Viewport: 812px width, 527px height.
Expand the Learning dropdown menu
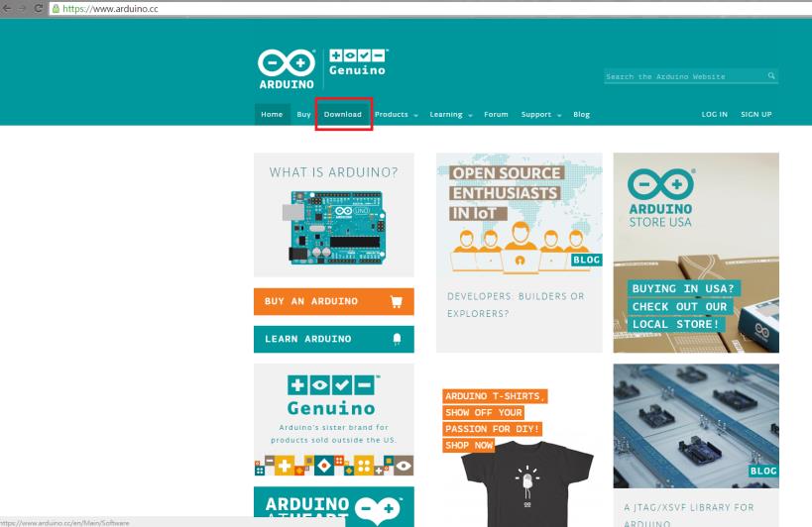pos(450,115)
